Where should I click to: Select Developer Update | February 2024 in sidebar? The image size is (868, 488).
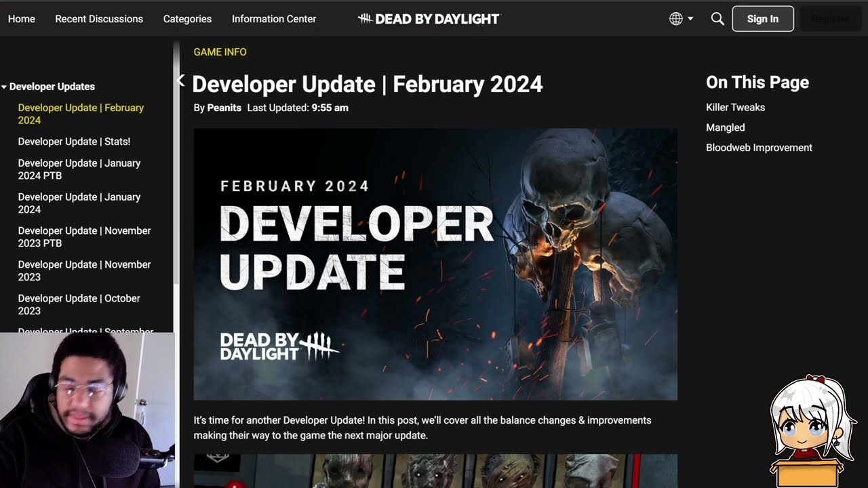tap(81, 114)
